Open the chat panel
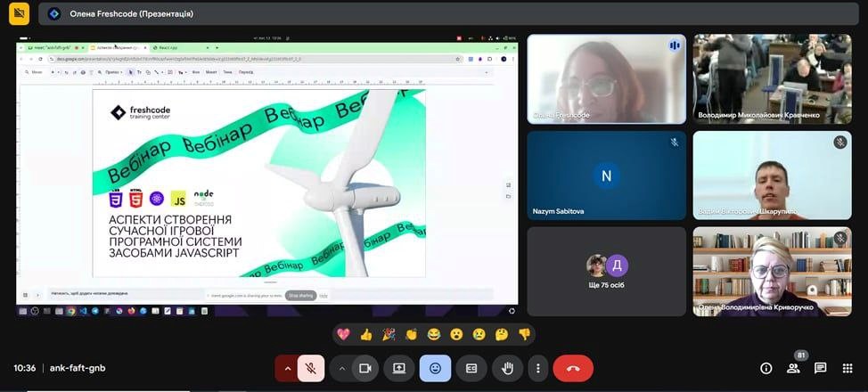 [821, 368]
